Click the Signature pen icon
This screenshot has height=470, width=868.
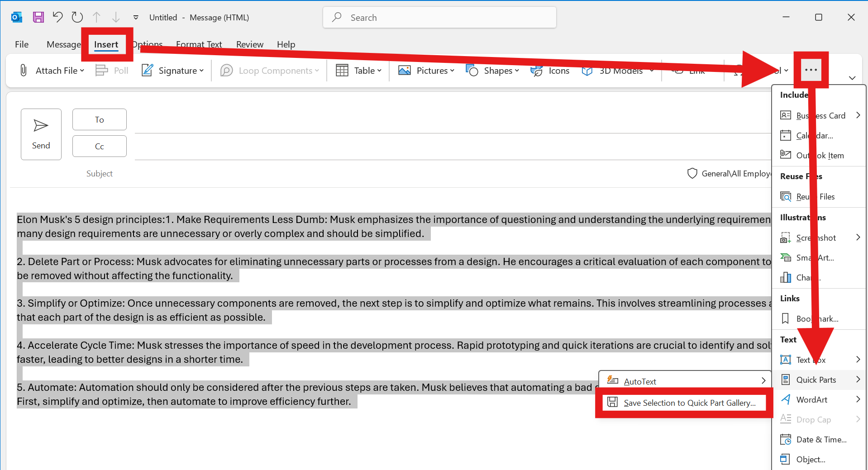147,70
